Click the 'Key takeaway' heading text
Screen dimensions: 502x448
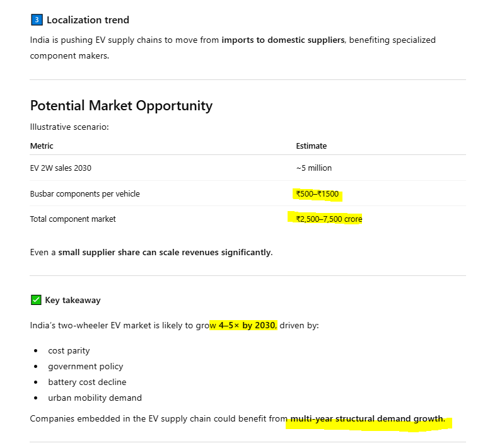[73, 300]
